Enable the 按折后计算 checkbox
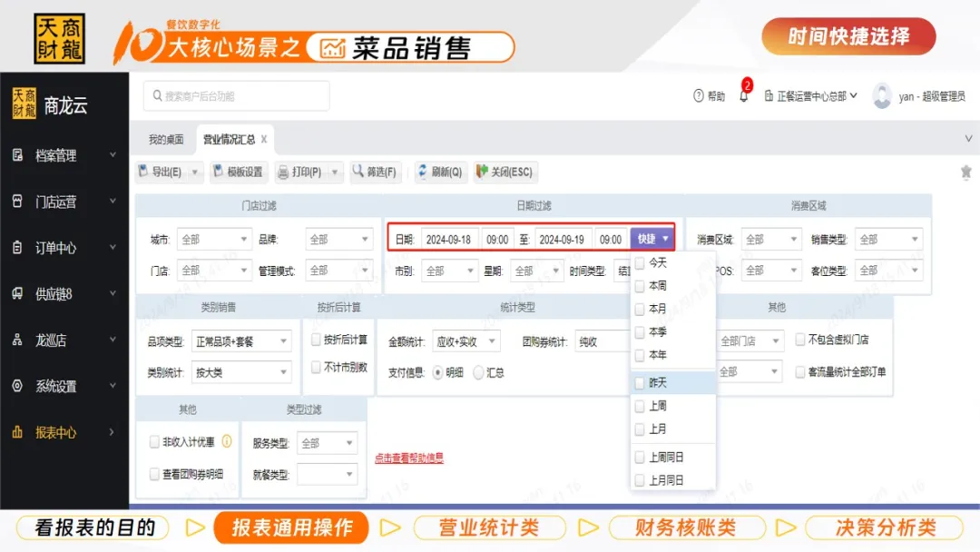The height and width of the screenshot is (552, 980). pyautogui.click(x=317, y=340)
